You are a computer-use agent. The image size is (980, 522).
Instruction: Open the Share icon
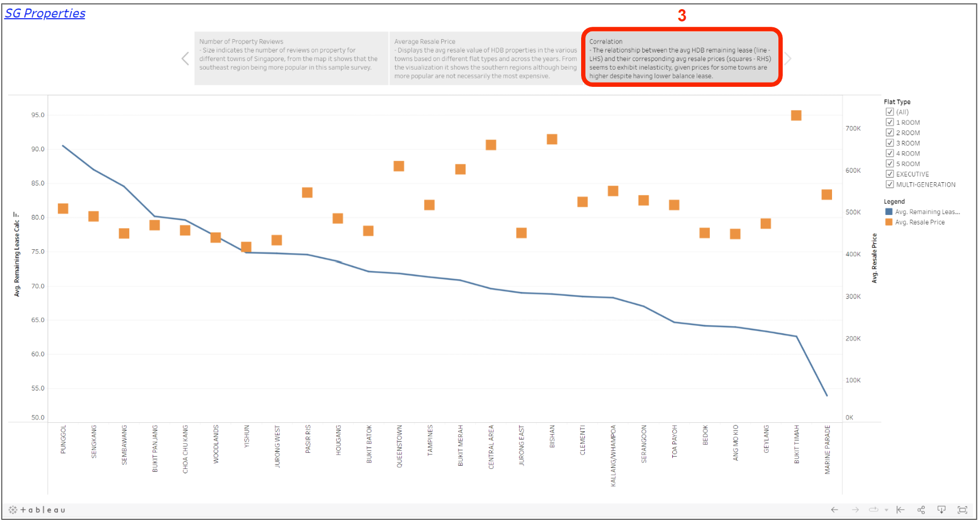point(921,510)
